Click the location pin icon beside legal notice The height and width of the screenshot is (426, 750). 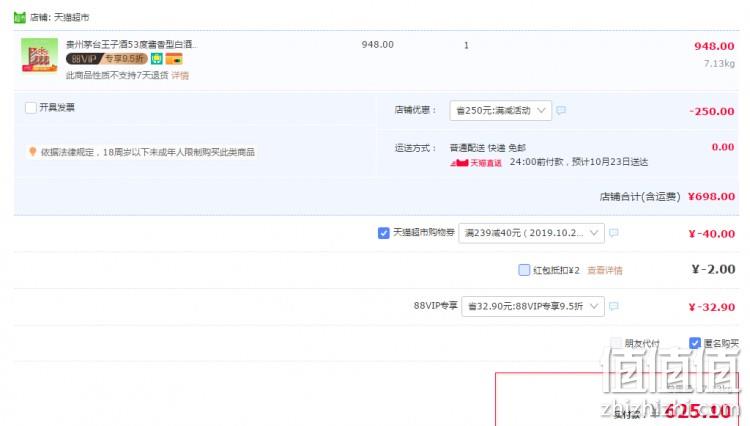click(x=33, y=152)
